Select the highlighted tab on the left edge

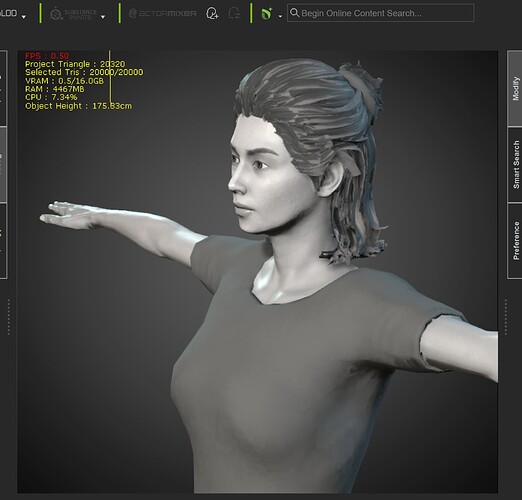(x=3, y=164)
